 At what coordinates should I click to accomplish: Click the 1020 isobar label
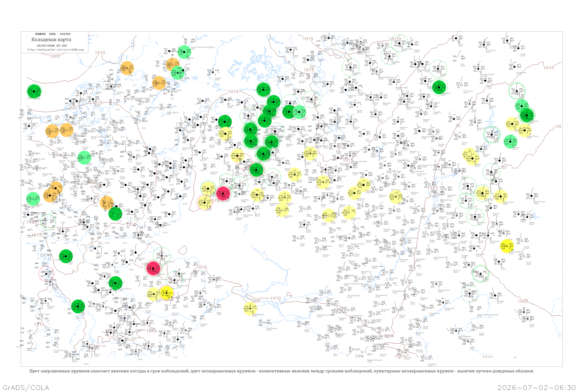click(32, 222)
